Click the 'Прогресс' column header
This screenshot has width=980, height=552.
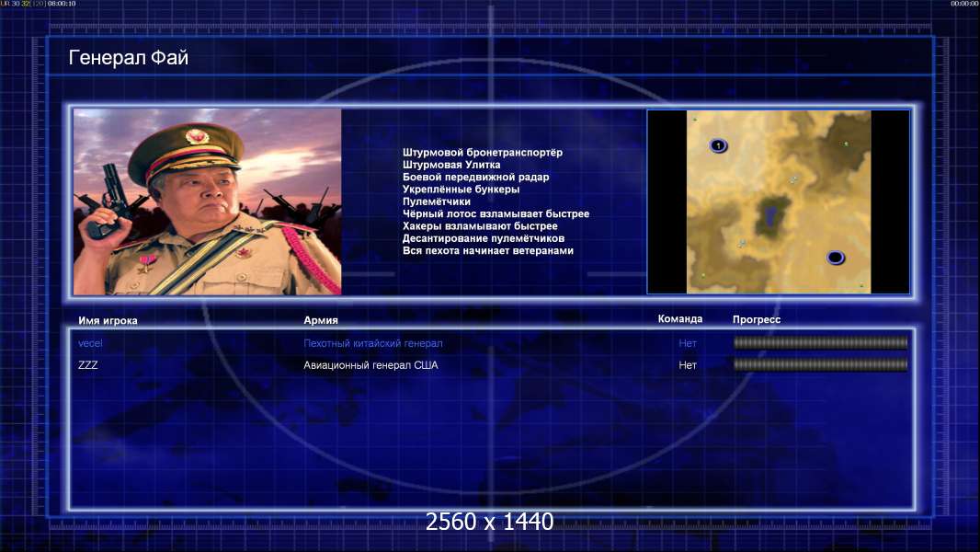[757, 319]
